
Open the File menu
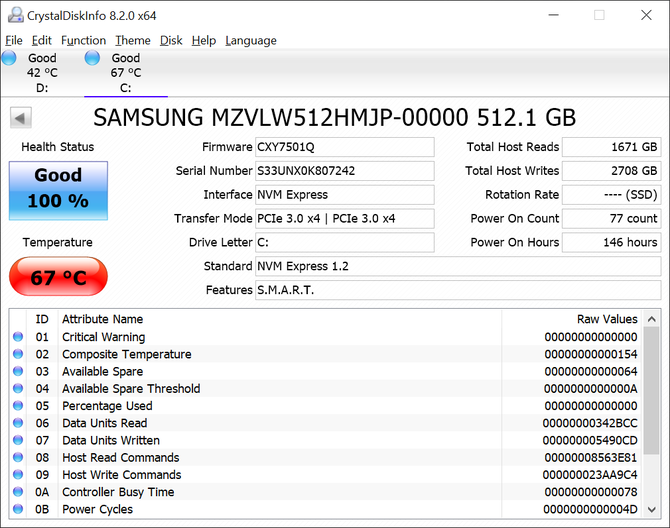(x=14, y=41)
